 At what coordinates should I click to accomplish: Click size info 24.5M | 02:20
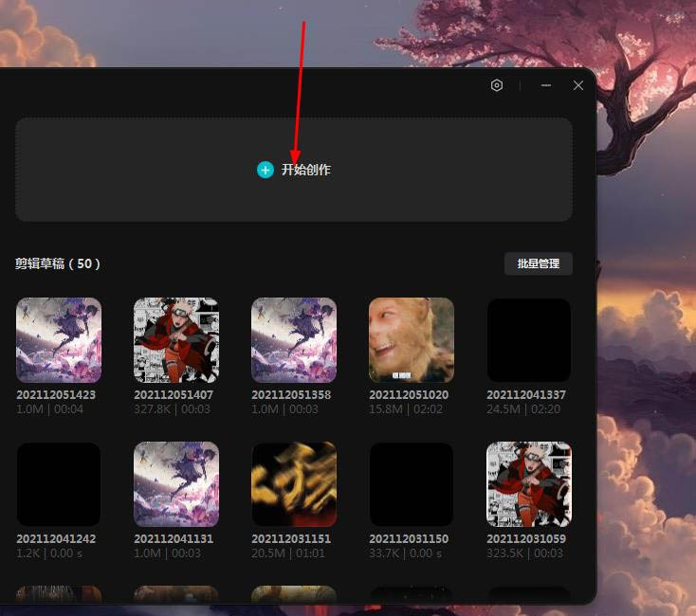[x=523, y=408]
